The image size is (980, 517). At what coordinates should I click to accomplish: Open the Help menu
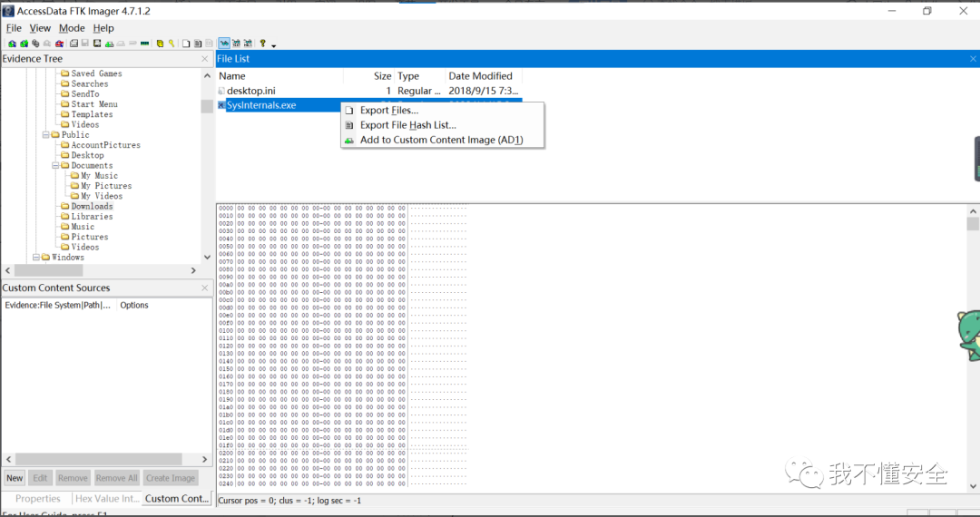(x=103, y=28)
